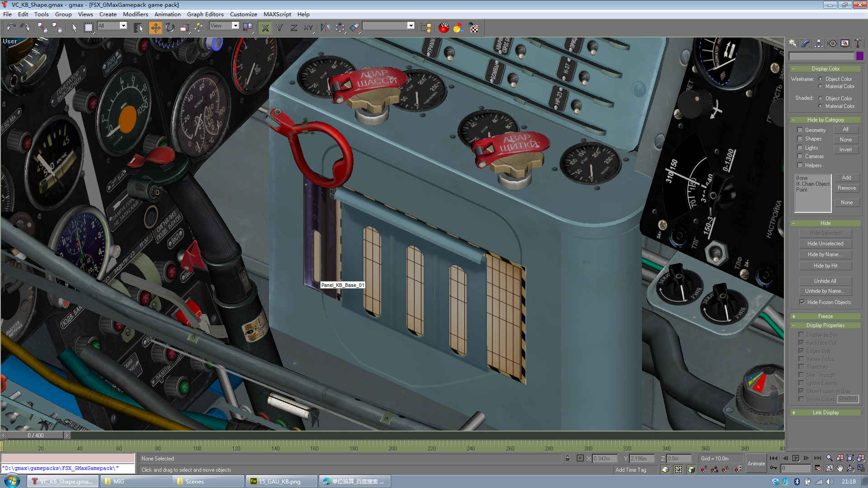Open the Modifiers menu
This screenshot has height=488, width=868.
pos(135,14)
